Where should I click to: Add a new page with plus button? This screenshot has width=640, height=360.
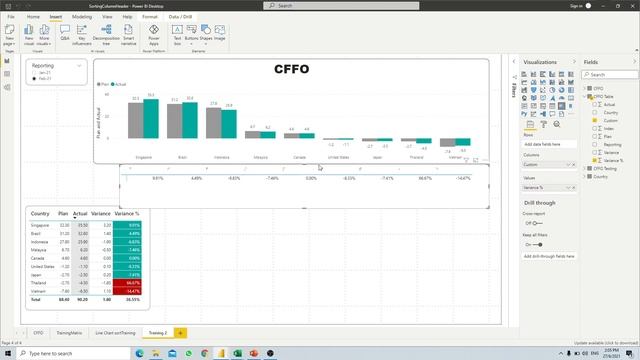180,333
